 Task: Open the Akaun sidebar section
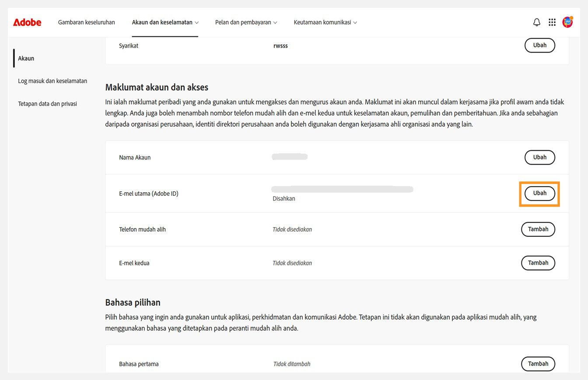[x=26, y=58]
